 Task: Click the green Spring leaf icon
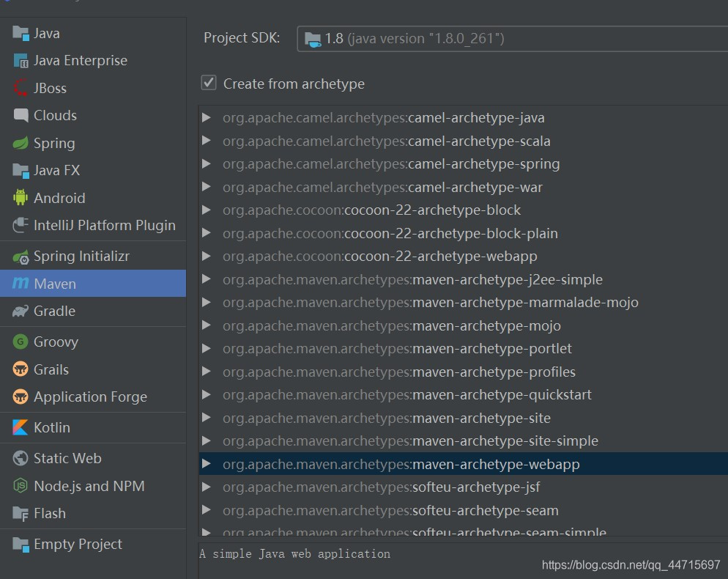coord(21,143)
